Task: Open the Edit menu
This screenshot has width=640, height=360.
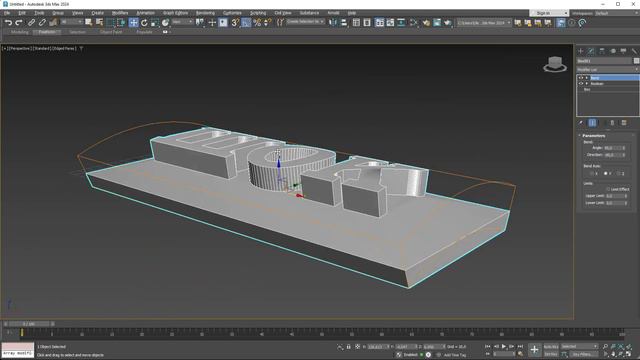Action: click(x=22, y=13)
